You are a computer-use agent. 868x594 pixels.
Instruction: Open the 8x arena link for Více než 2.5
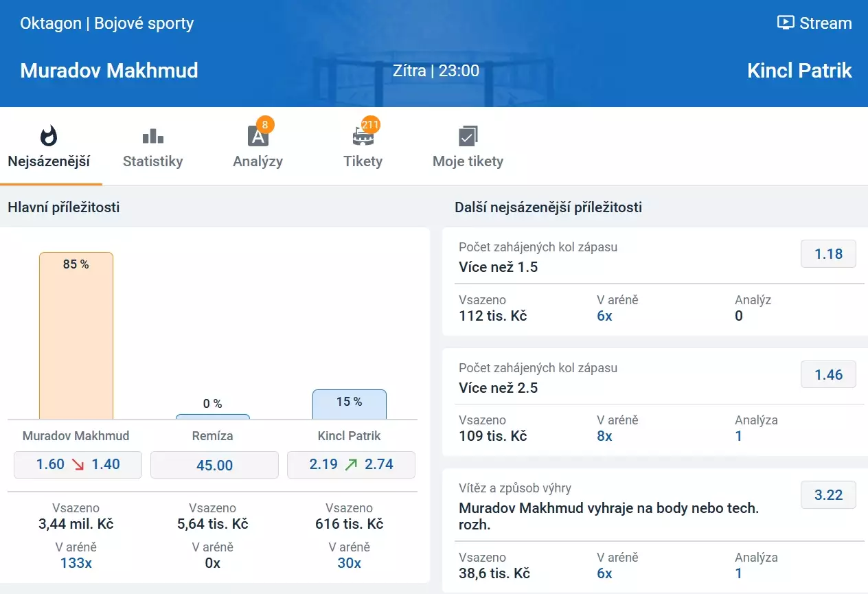click(604, 436)
